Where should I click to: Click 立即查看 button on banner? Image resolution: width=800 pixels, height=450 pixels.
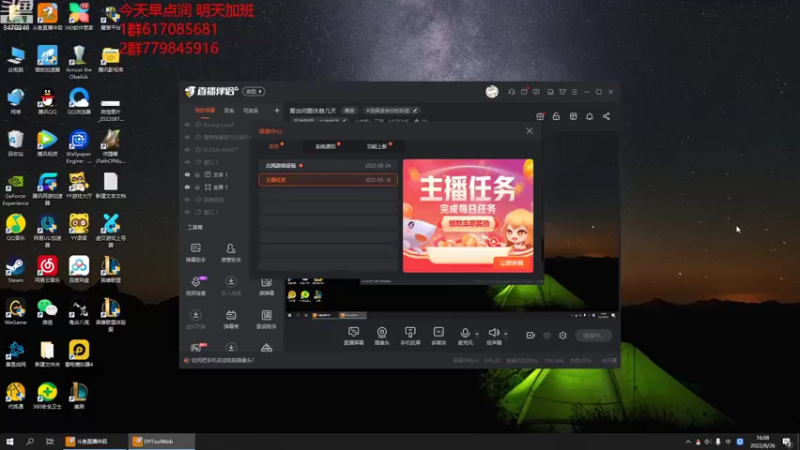pos(512,263)
